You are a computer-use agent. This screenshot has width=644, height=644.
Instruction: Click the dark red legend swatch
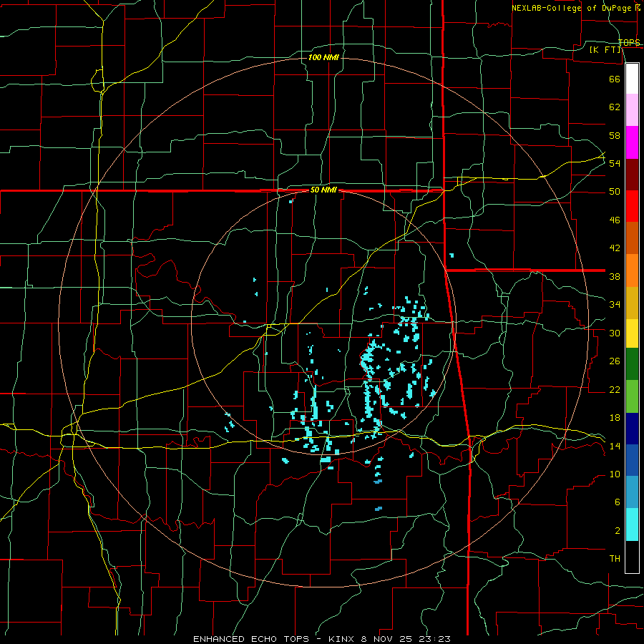632,175
